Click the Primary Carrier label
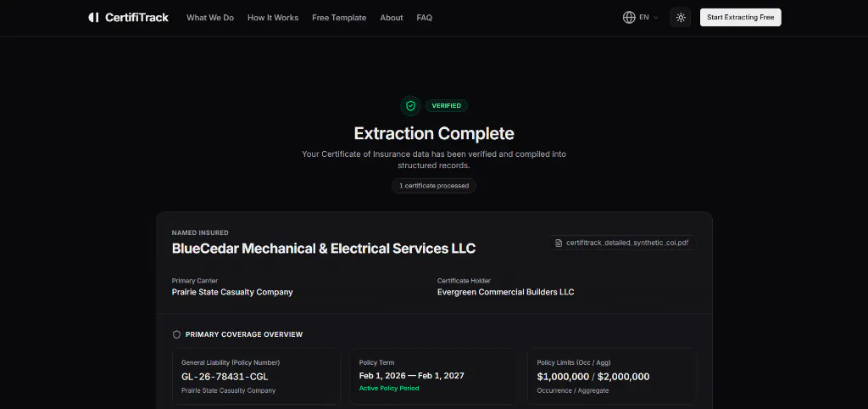Screen dimensions: 868x409 click(195, 280)
